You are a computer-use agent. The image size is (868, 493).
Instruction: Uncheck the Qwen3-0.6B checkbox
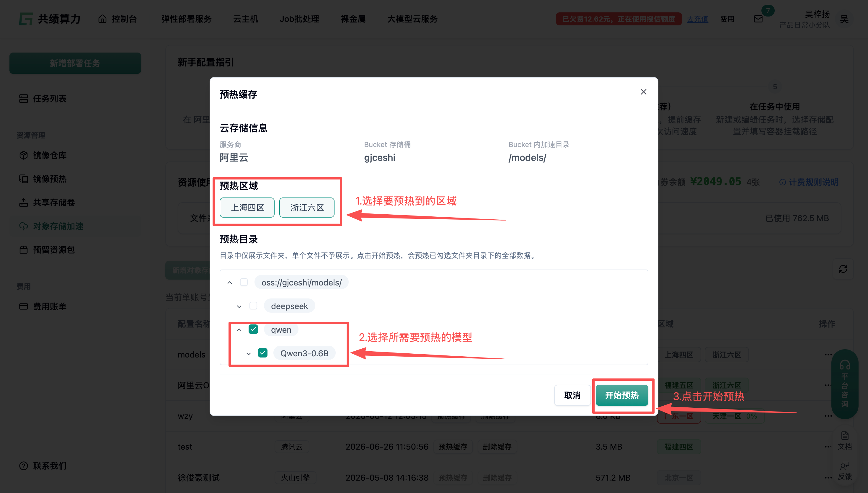[263, 353]
